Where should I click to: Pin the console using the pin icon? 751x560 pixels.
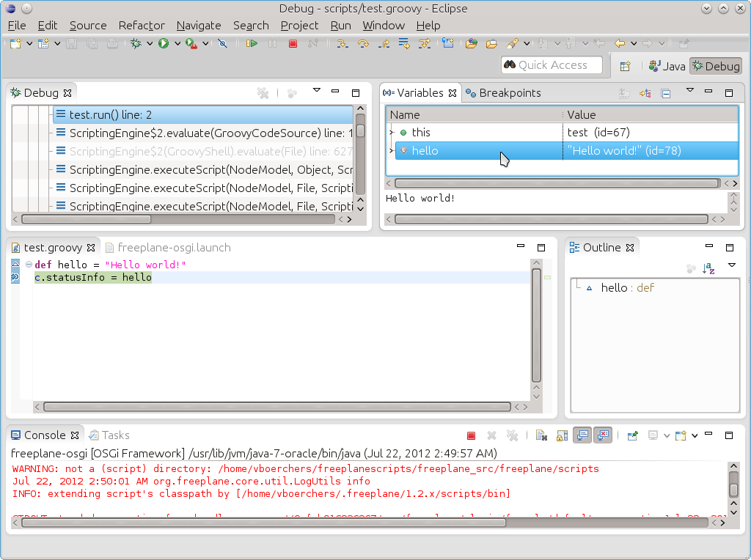tap(631, 435)
